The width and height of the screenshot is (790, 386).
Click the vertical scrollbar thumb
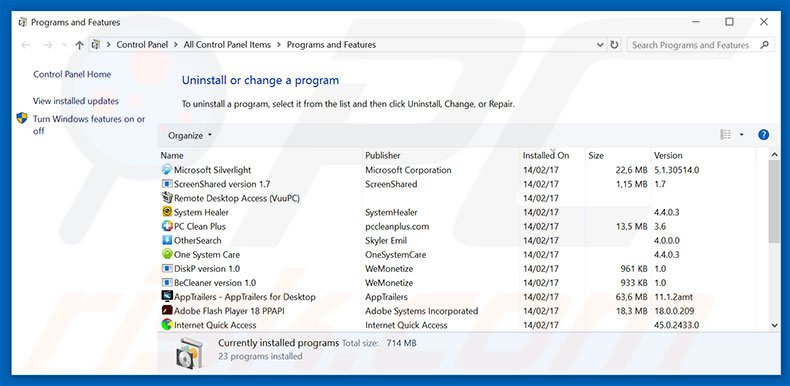(x=774, y=202)
